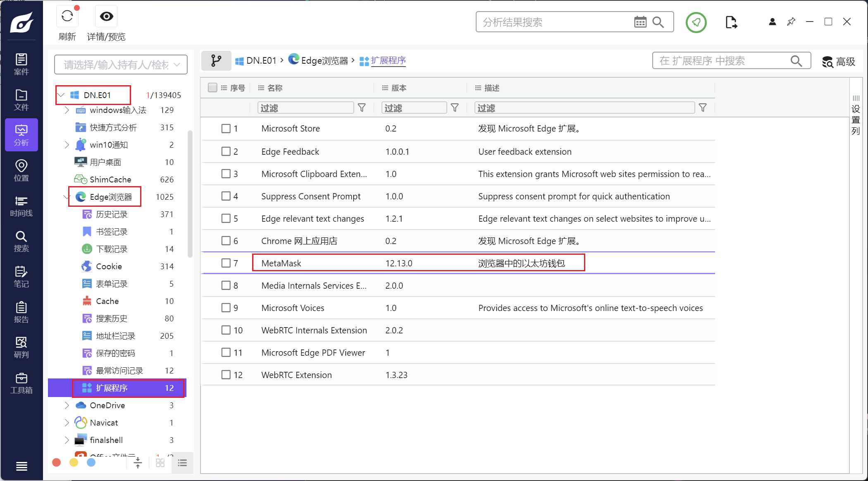Viewport: 868px width, 481px height.
Task: Toggle the select-all checkbox in table header
Action: pos(212,88)
